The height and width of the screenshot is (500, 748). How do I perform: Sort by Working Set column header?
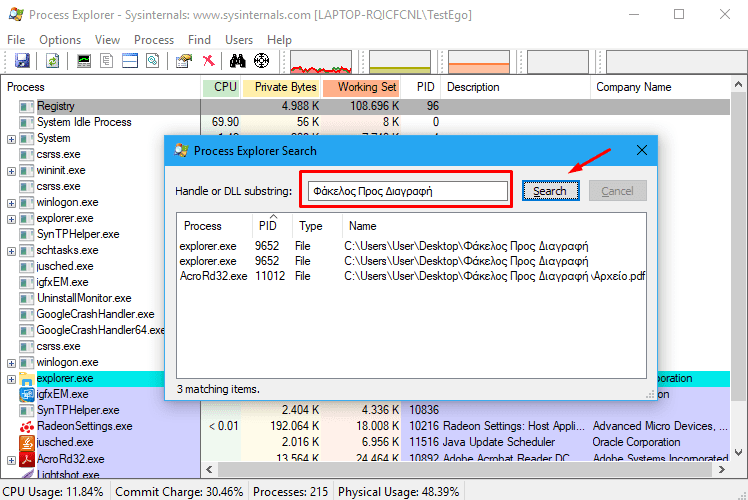click(x=362, y=87)
